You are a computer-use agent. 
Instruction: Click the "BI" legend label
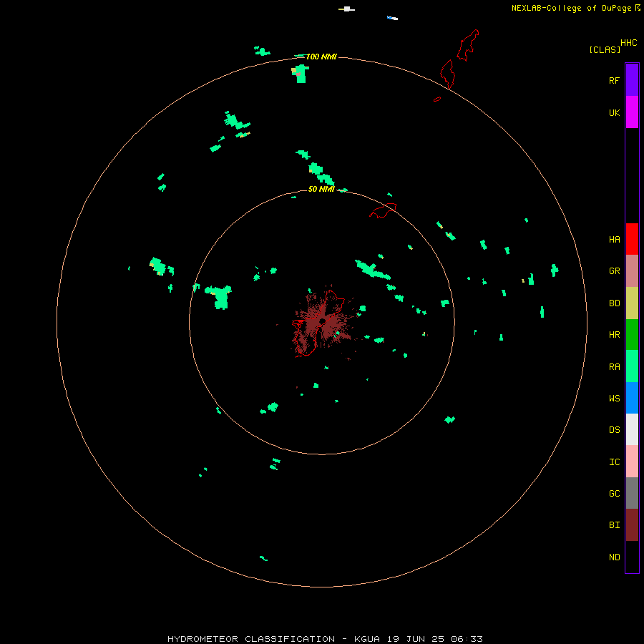pyautogui.click(x=614, y=525)
